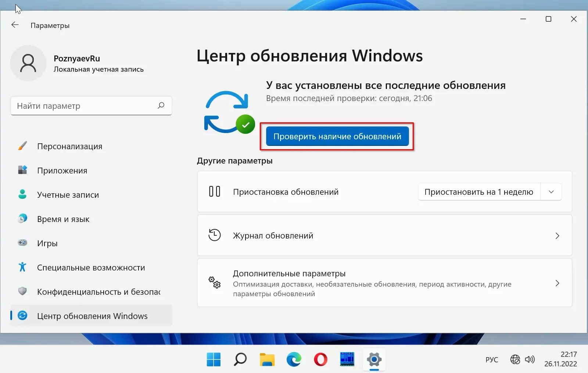Expand Дополнительные параметры via chevron

click(x=557, y=283)
